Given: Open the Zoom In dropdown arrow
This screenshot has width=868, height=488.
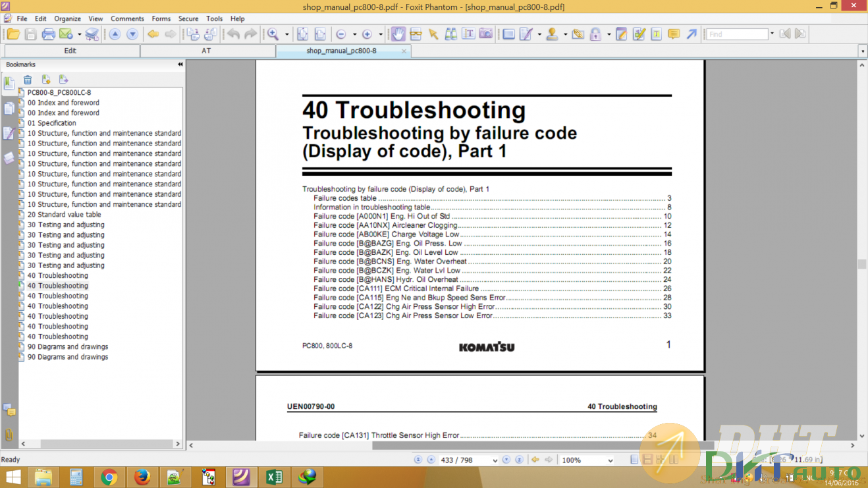Looking at the screenshot, I should (381, 35).
